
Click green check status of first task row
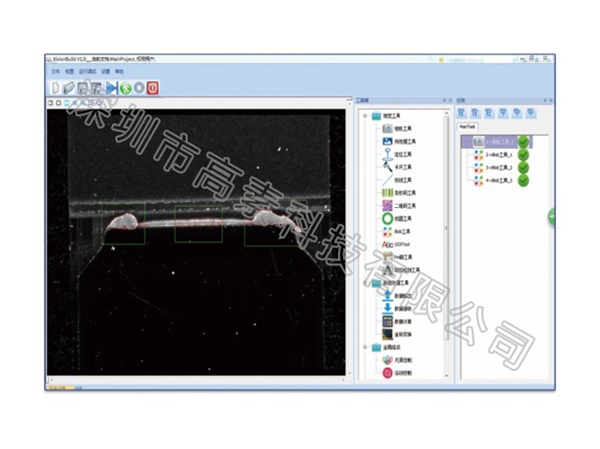click(523, 142)
